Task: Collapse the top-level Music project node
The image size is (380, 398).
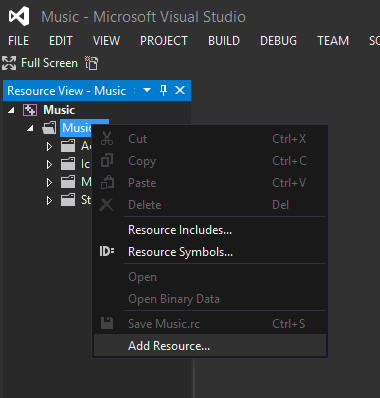Action: point(12,110)
